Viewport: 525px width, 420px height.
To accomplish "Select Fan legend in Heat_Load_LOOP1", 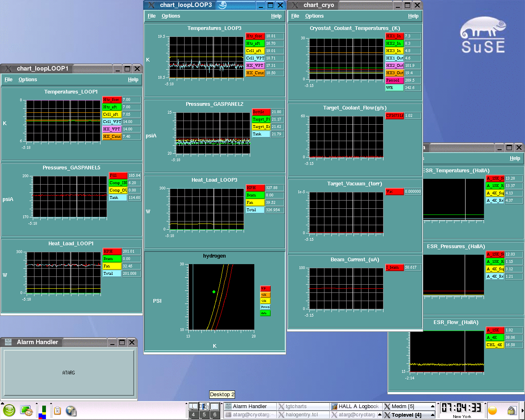I will pyautogui.click(x=112, y=266).
